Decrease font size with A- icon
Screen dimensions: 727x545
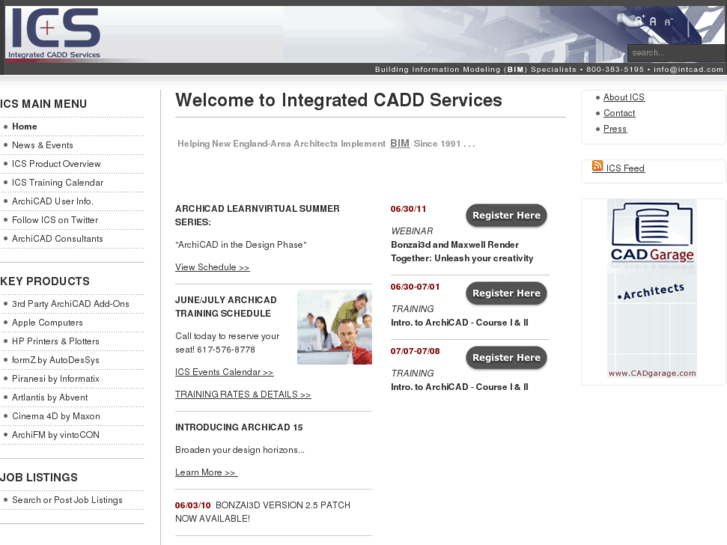[x=668, y=22]
